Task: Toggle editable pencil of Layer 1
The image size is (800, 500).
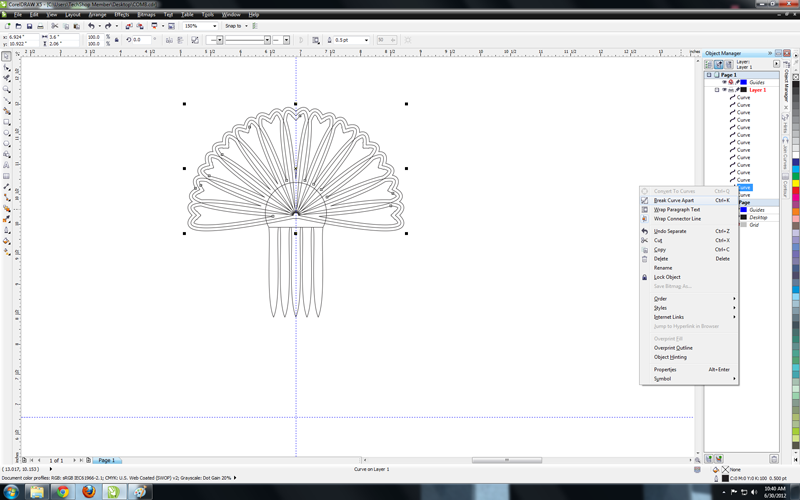Action: coord(737,90)
